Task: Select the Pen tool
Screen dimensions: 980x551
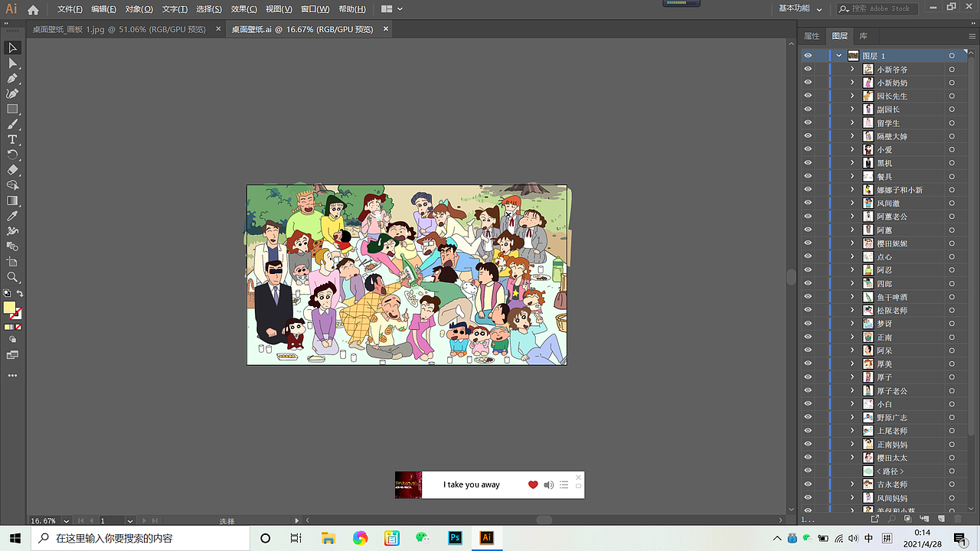Action: [12, 78]
